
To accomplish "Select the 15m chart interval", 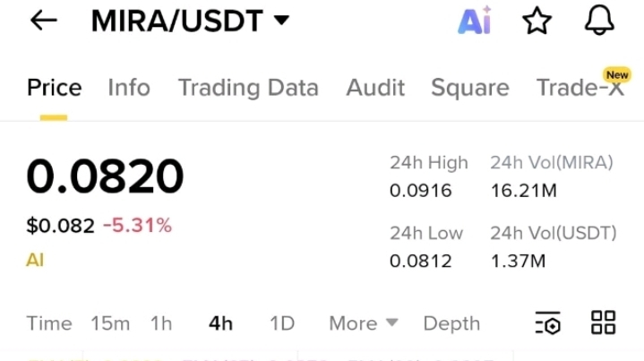I will coord(110,323).
